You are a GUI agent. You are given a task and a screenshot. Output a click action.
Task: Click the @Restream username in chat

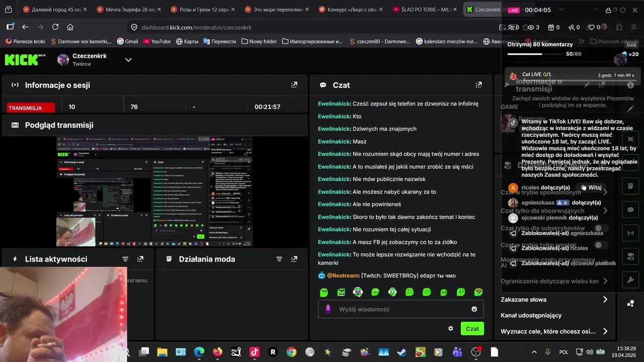tap(342, 276)
